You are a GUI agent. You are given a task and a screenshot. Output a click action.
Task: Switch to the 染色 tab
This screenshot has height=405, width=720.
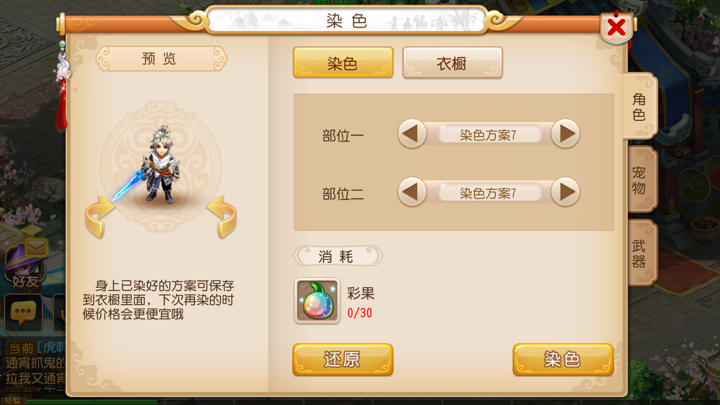[343, 62]
